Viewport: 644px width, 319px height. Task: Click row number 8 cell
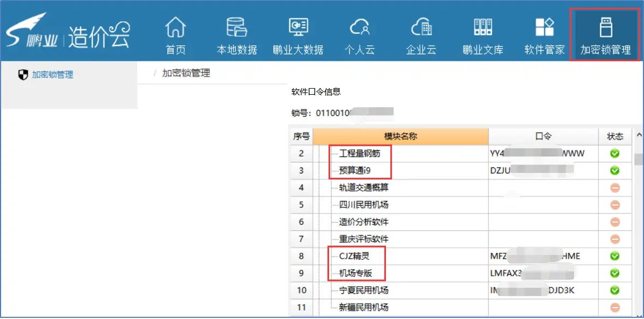[301, 256]
